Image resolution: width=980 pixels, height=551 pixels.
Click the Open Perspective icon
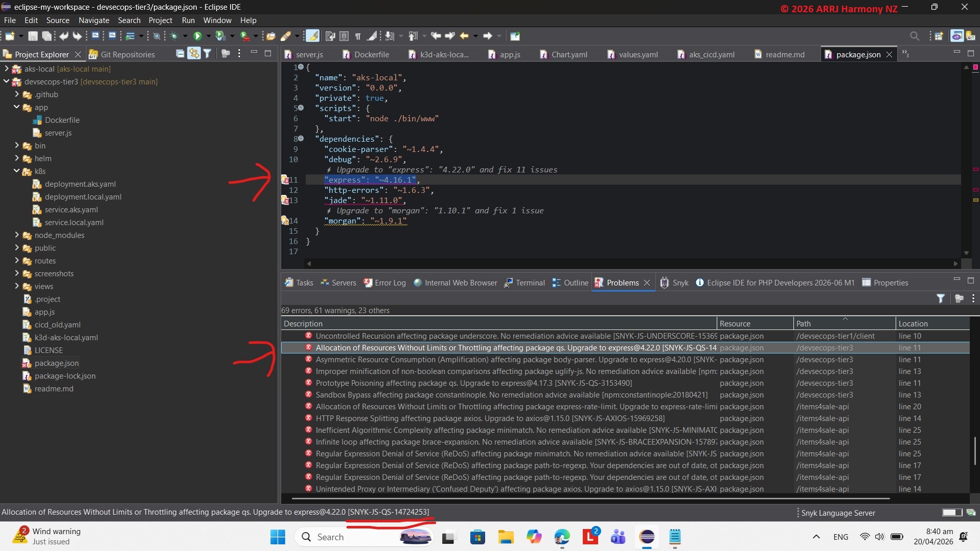[939, 36]
